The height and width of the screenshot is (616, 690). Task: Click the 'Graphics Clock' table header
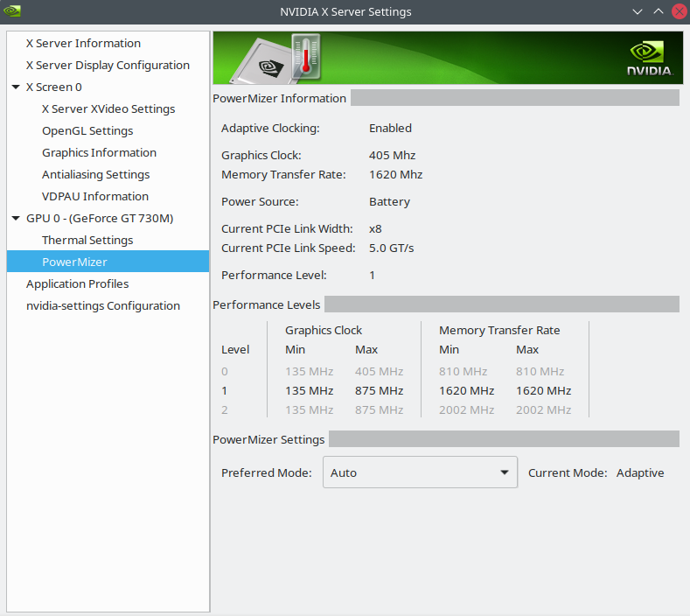(x=324, y=330)
